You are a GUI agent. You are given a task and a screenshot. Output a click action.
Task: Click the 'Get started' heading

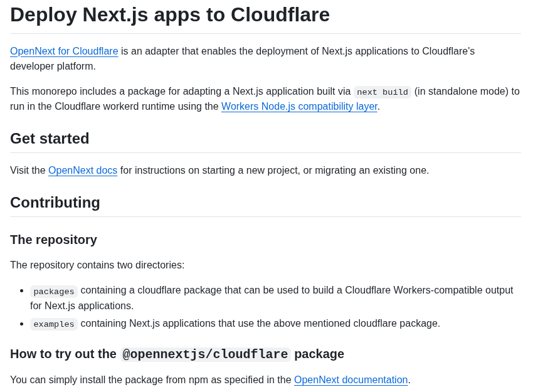(x=50, y=139)
